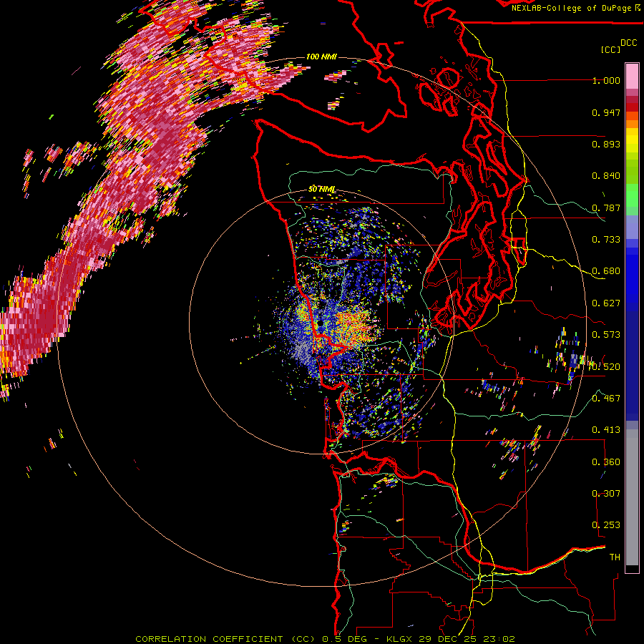This screenshot has height=644, width=644.
Task: Click the DCC label above the color scale
Action: 628,42
